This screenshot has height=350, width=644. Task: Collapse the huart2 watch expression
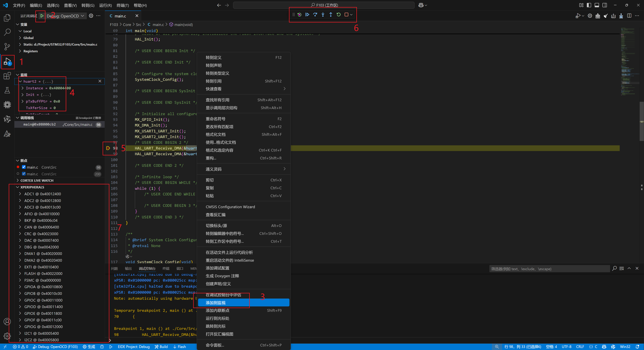coord(20,81)
